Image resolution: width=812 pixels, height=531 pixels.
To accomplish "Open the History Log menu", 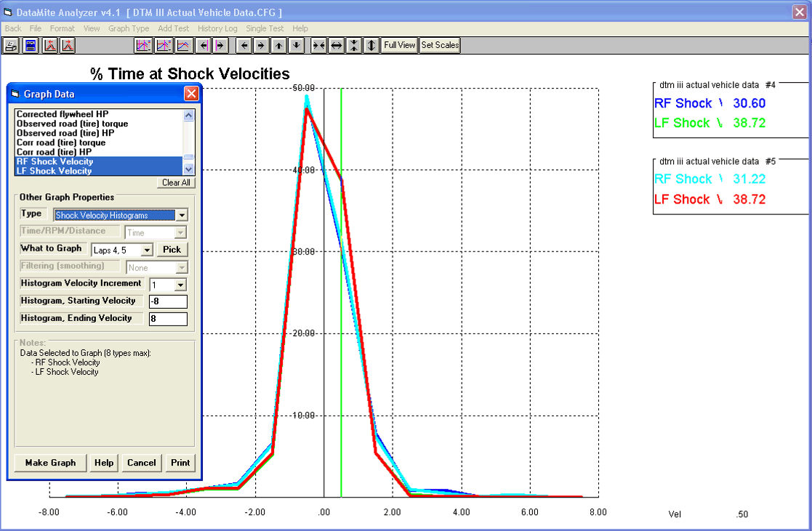I will tap(217, 28).
